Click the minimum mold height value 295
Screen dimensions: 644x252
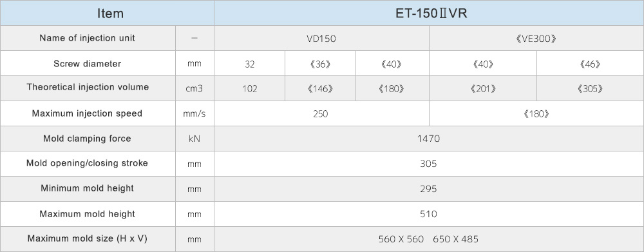pos(429,189)
